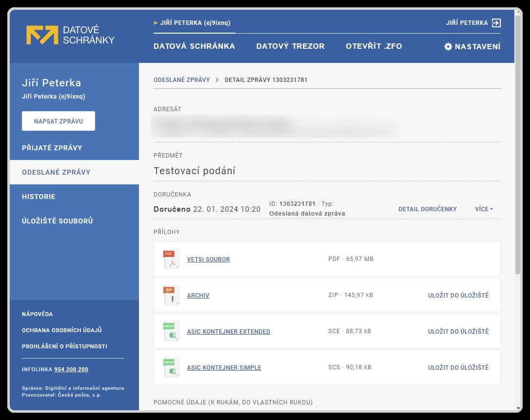Select Odeslané zprávy in sidebar
Image resolution: width=530 pixels, height=420 pixels.
tap(75, 172)
